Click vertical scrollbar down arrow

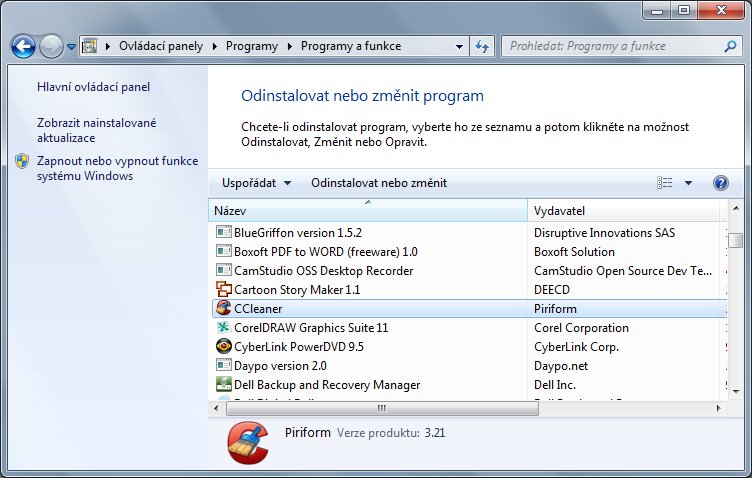tap(736, 392)
